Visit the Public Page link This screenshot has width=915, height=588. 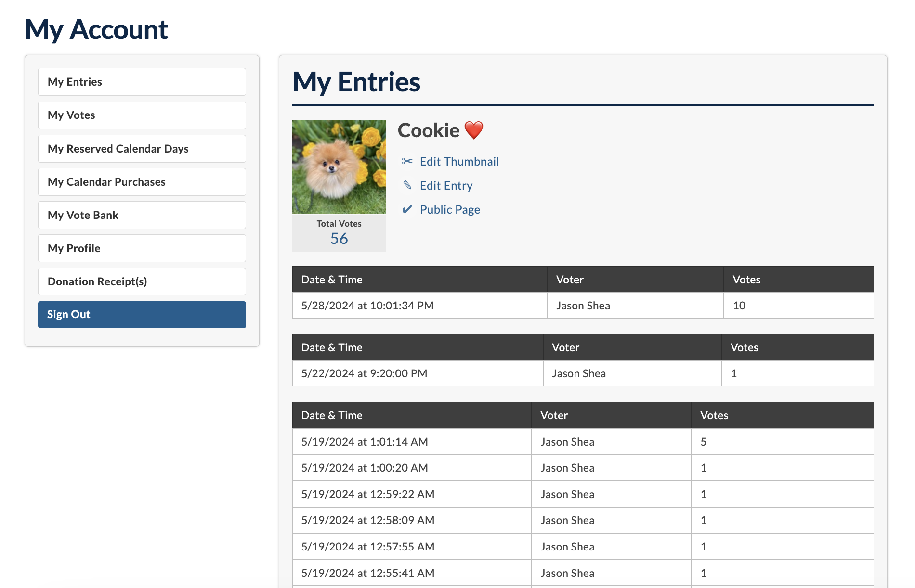click(x=450, y=210)
